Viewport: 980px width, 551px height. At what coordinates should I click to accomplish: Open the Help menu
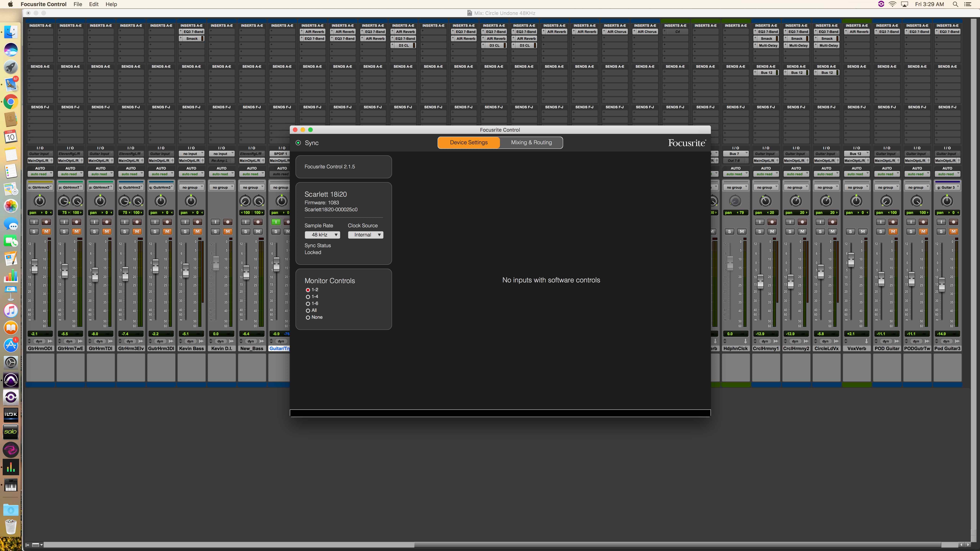[x=111, y=4]
